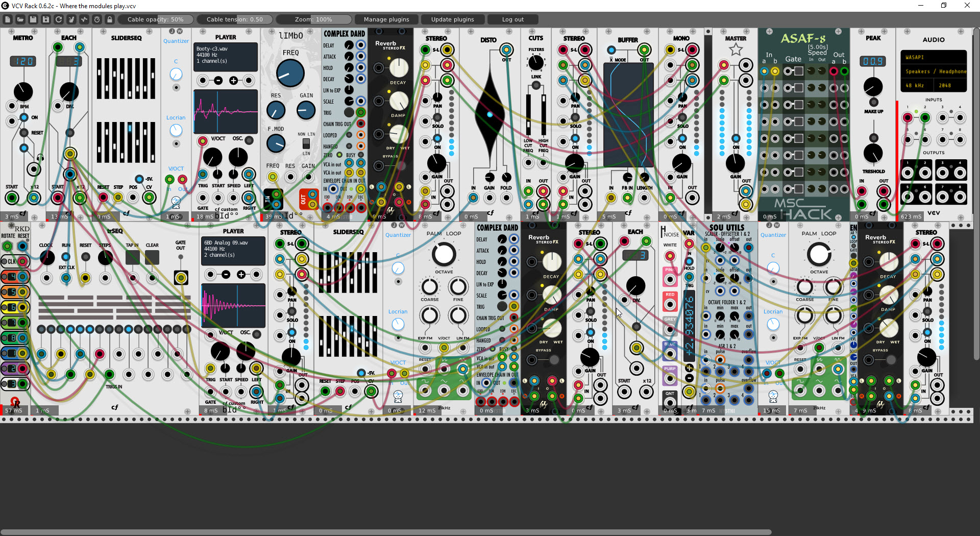Viewport: 980px width, 536px height.
Task: Click the Manage plugins button
Action: pyautogui.click(x=386, y=19)
